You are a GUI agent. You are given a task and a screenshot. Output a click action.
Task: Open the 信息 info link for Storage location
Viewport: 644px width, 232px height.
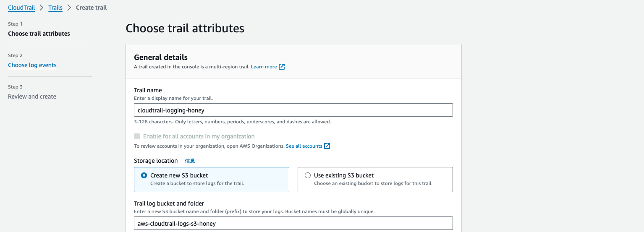pyautogui.click(x=190, y=161)
